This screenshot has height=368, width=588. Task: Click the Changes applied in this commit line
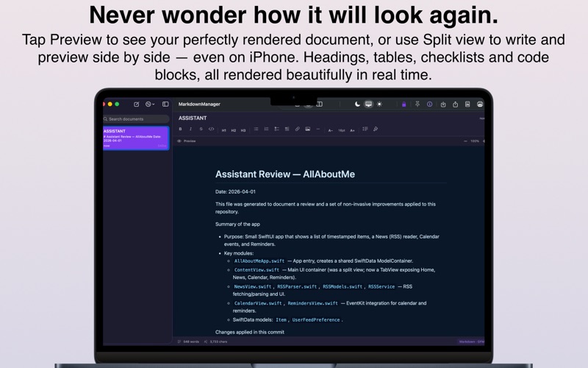pyautogui.click(x=250, y=333)
